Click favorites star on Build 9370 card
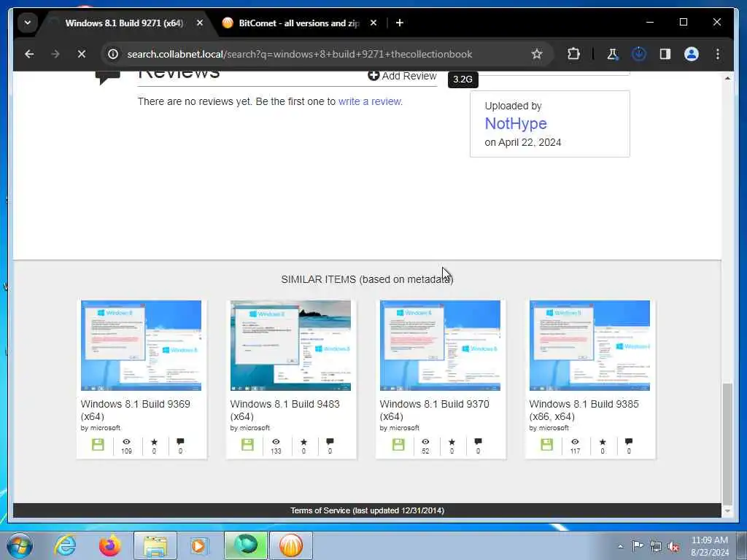Viewport: 747px width, 560px height. pyautogui.click(x=452, y=442)
